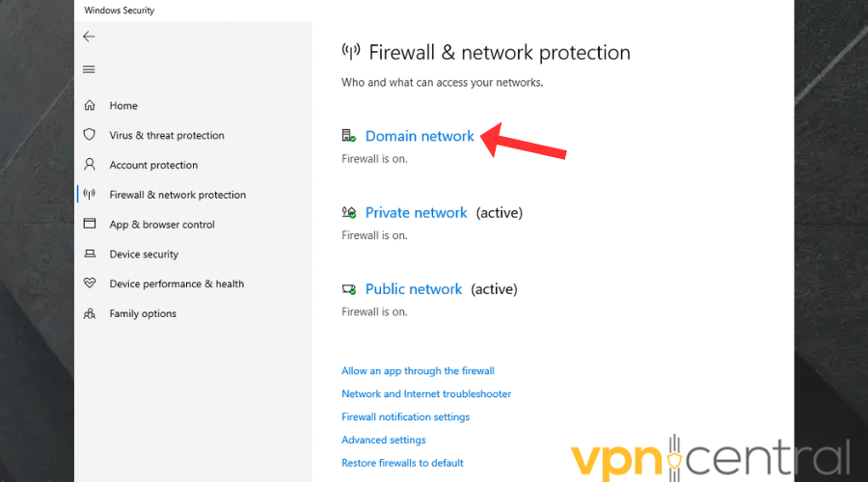
Task: Click the App & browser control window icon
Action: tap(90, 224)
